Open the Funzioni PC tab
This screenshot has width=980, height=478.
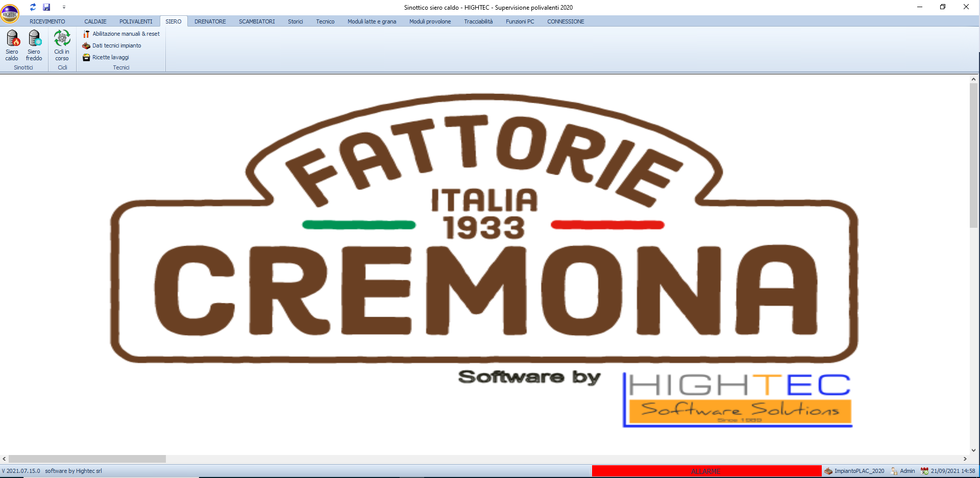click(x=520, y=21)
